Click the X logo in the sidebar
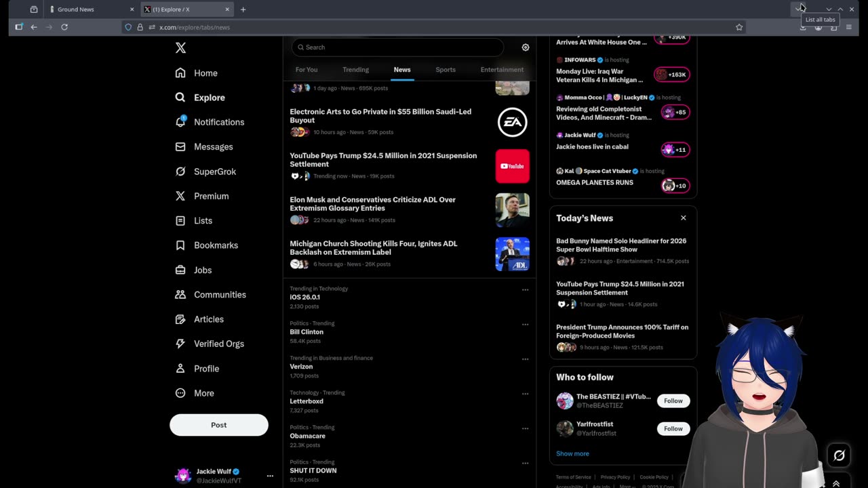The width and height of the screenshot is (868, 488). [180, 48]
